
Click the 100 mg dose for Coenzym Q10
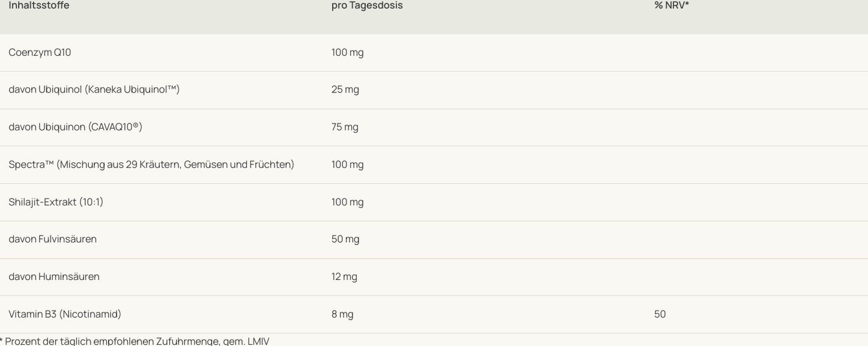pos(347,52)
